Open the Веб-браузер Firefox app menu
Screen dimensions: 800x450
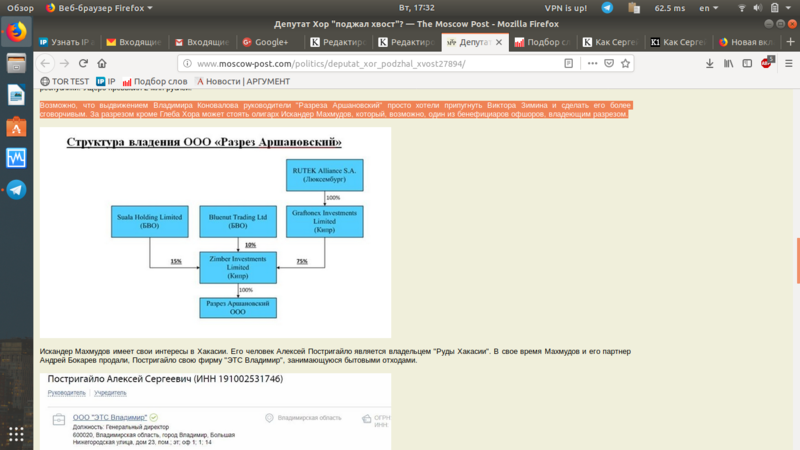click(99, 8)
